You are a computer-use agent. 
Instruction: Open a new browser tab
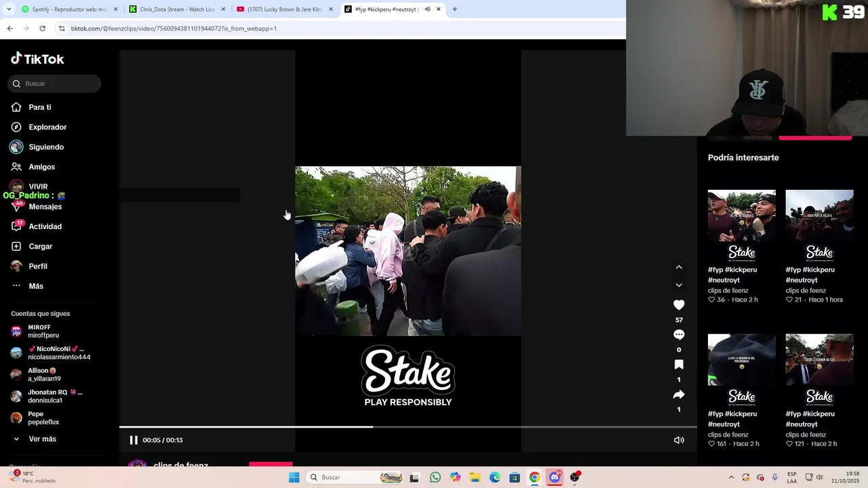click(454, 9)
